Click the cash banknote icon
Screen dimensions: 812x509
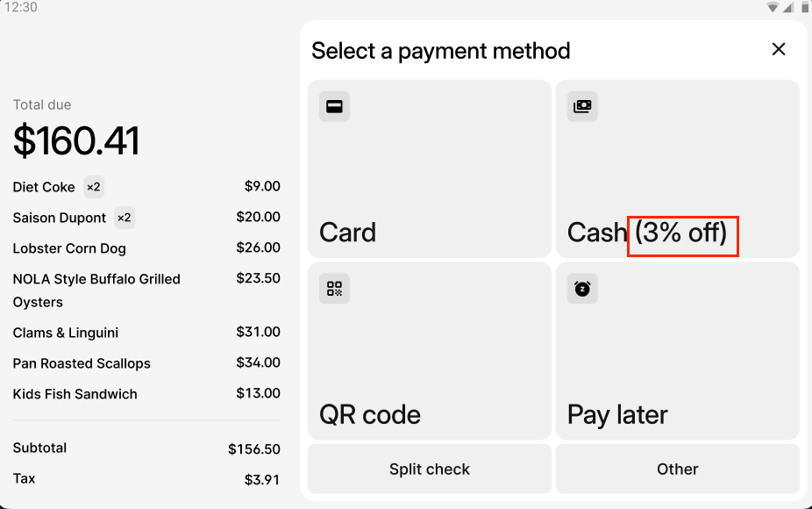582,107
